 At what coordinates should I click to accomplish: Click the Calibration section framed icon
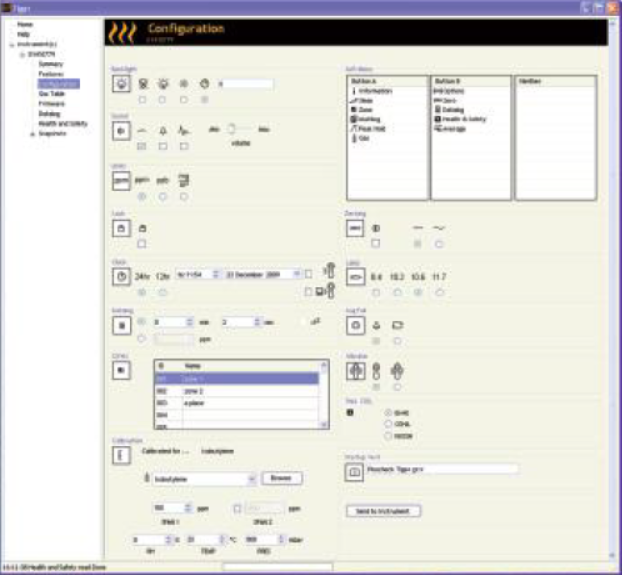point(121,455)
